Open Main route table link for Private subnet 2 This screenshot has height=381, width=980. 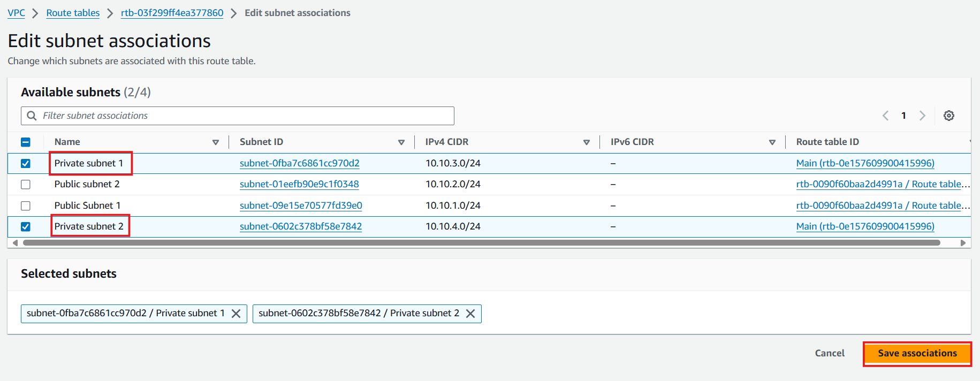(x=865, y=226)
